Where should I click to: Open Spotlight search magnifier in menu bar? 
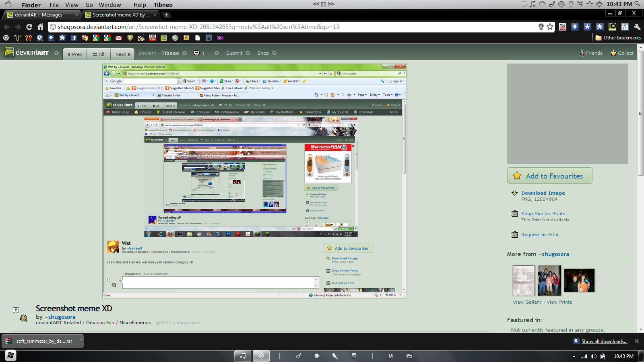[637, 4]
